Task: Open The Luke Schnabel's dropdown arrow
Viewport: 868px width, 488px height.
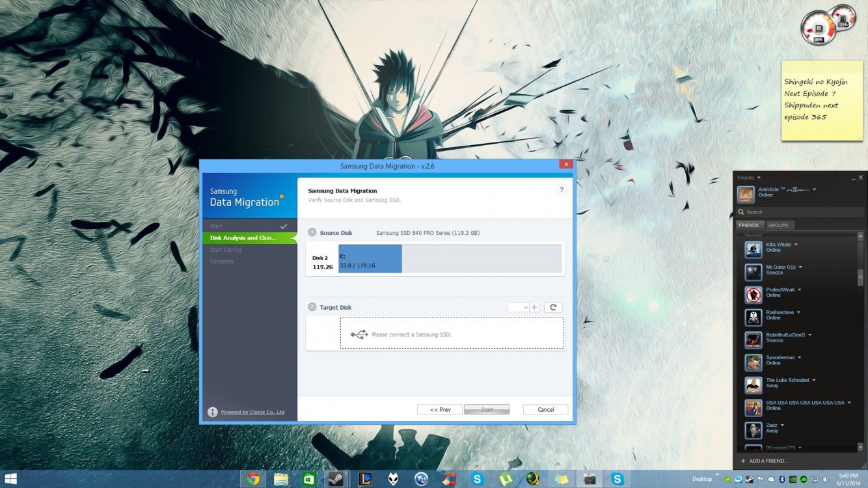Action: (x=814, y=380)
